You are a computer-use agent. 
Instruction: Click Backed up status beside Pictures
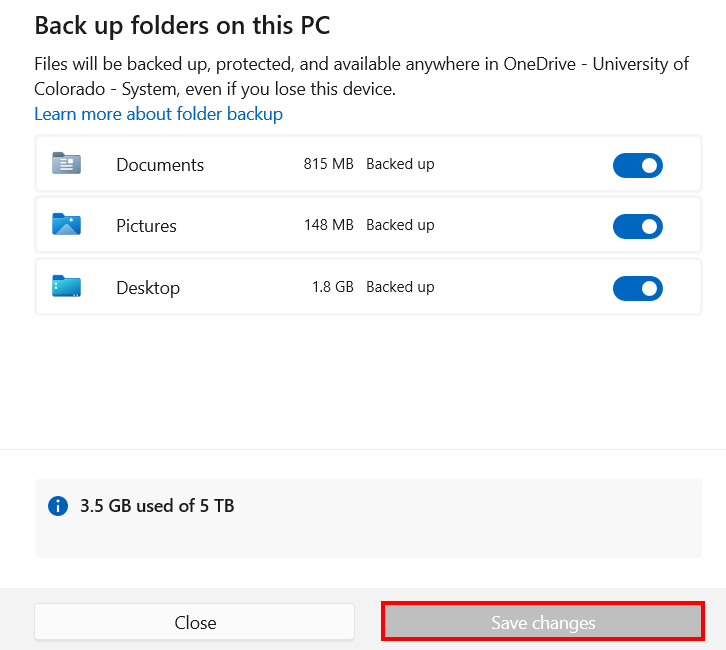pyautogui.click(x=400, y=225)
